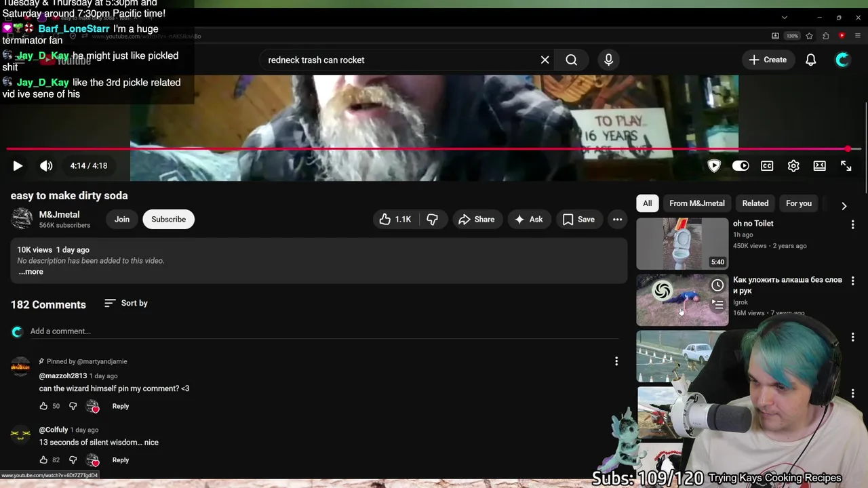Bookmark this page with star
The width and height of the screenshot is (868, 488).
809,36
